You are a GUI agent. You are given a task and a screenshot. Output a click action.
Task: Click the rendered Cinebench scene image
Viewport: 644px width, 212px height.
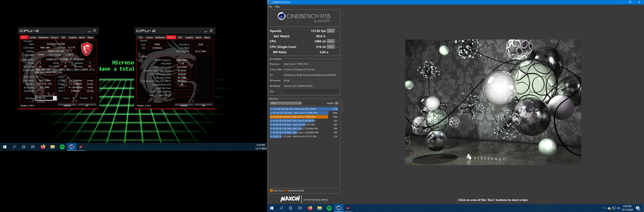point(493,102)
